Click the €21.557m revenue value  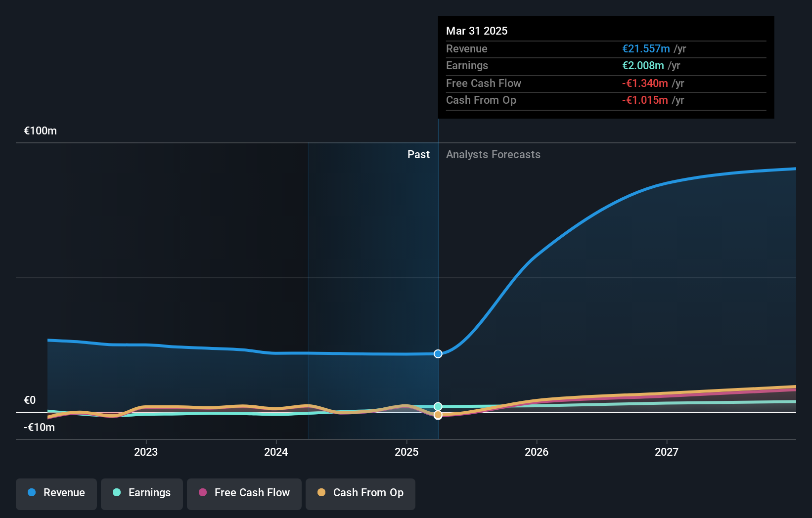click(x=646, y=49)
